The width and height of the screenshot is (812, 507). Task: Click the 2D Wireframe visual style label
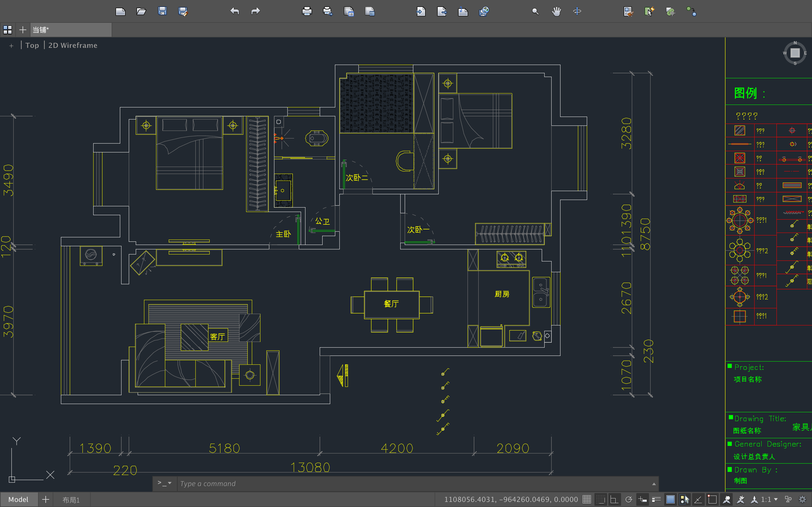(x=73, y=45)
